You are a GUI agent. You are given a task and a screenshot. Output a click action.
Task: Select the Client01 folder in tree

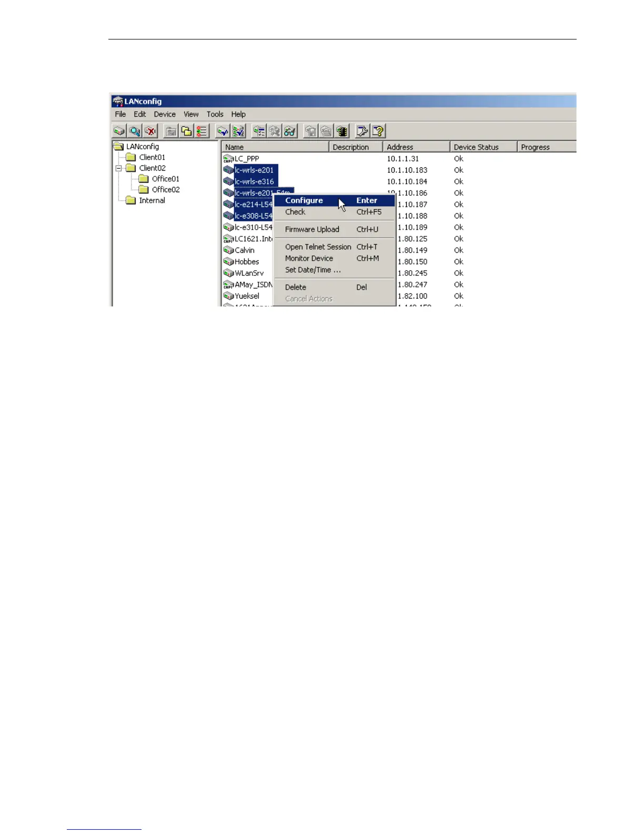coord(152,157)
